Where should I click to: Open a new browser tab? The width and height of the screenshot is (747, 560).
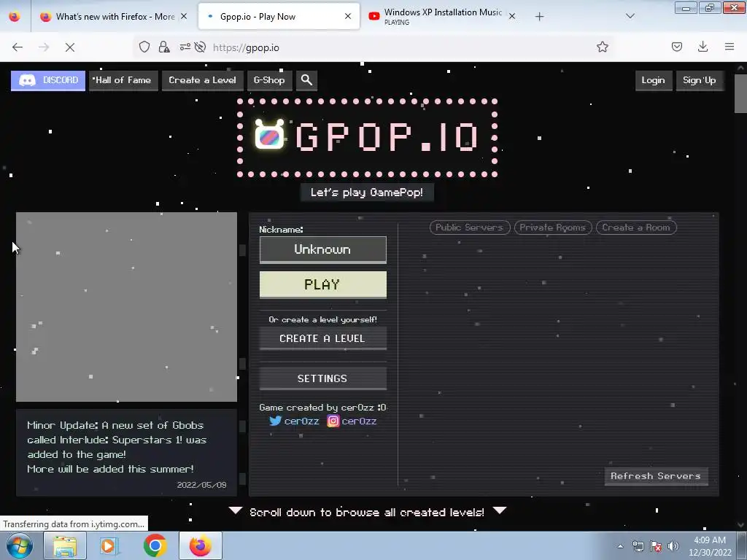coord(539,17)
